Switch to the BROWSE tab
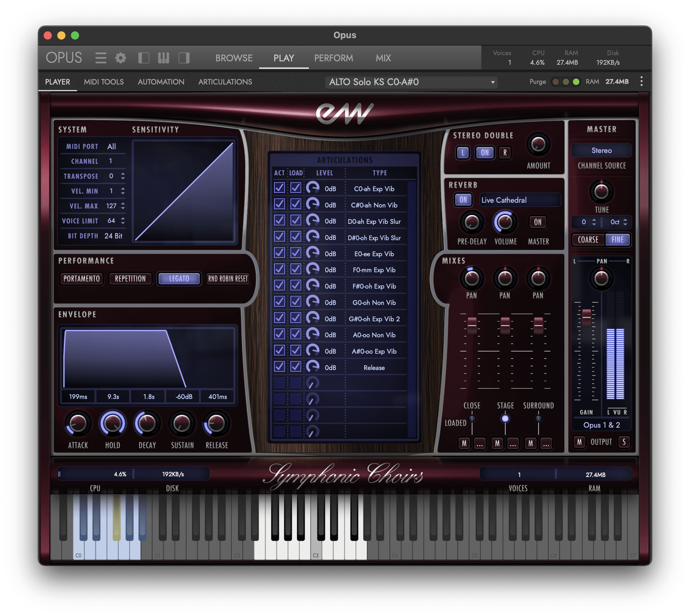690x616 pixels. [234, 58]
